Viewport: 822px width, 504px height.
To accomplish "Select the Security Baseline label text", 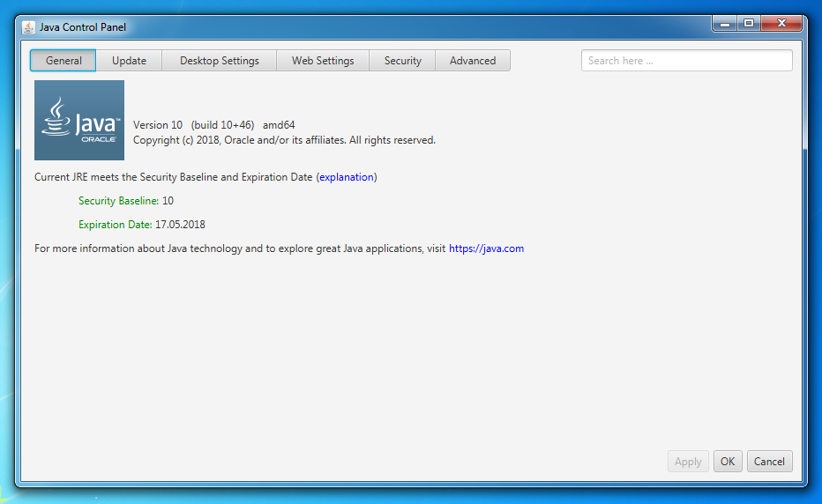I will (x=118, y=201).
